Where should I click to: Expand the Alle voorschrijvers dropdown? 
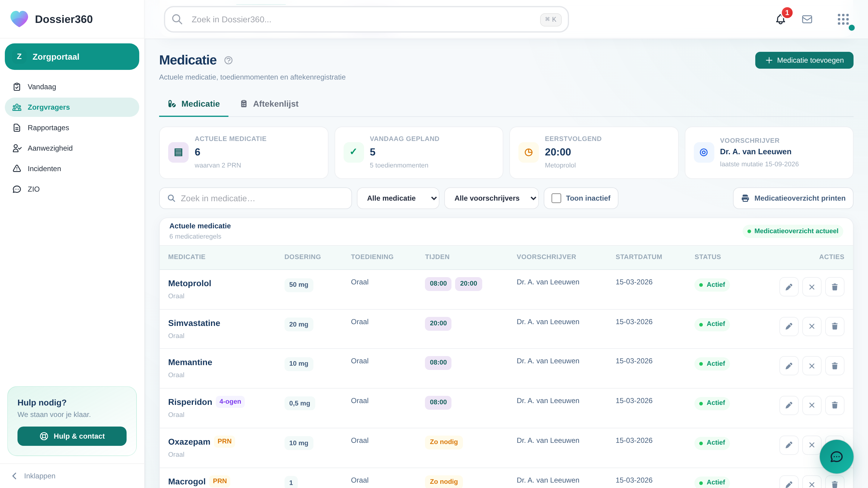[491, 198]
